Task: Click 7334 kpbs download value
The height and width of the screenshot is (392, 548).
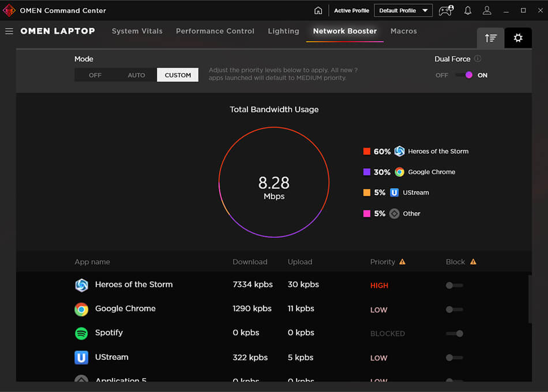Action: (253, 284)
